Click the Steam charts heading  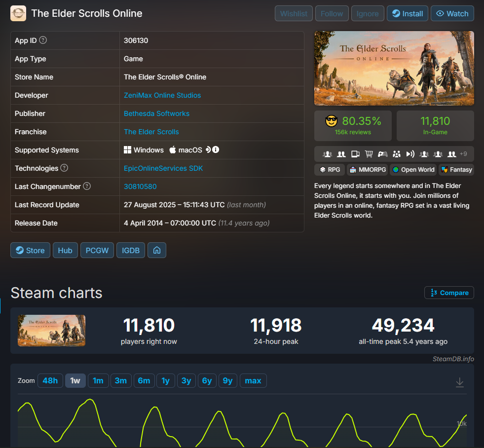tap(56, 293)
